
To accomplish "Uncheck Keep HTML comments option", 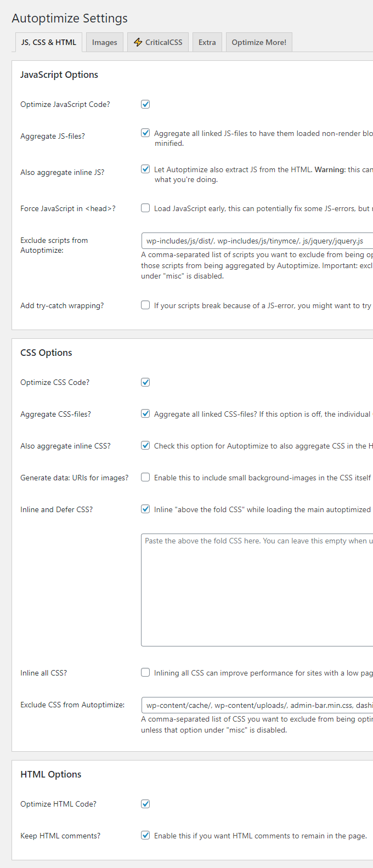I will point(145,836).
